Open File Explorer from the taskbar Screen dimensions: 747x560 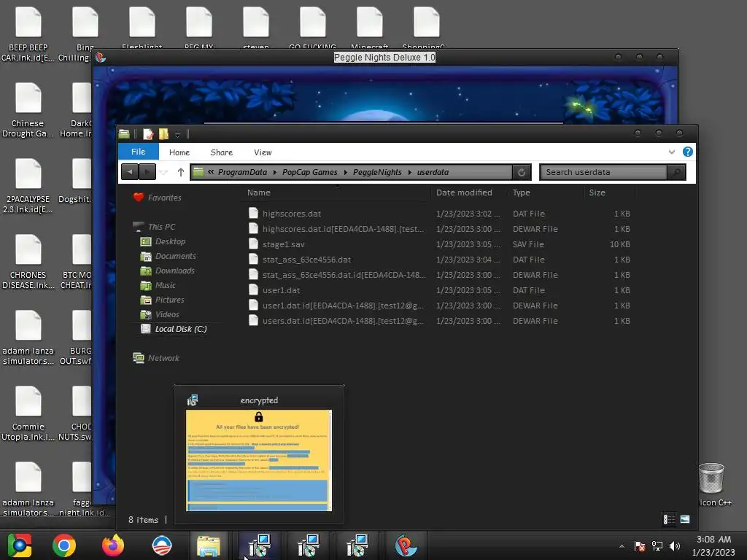208,546
